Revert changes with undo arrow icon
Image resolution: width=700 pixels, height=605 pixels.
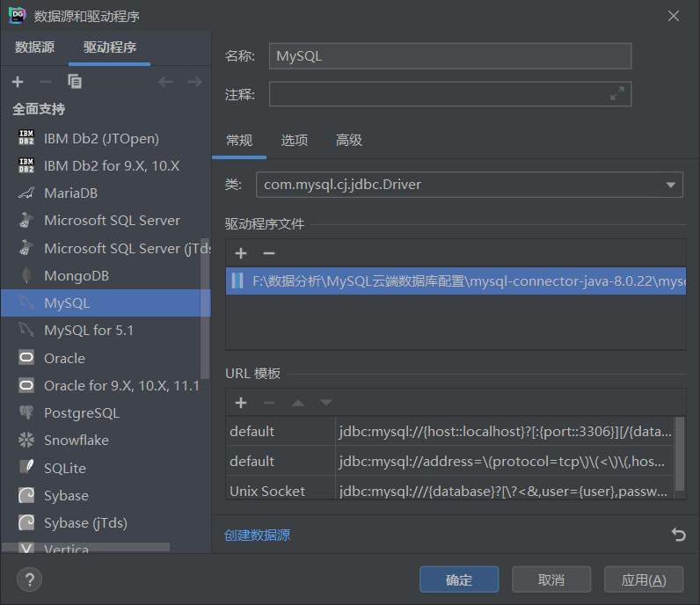679,534
